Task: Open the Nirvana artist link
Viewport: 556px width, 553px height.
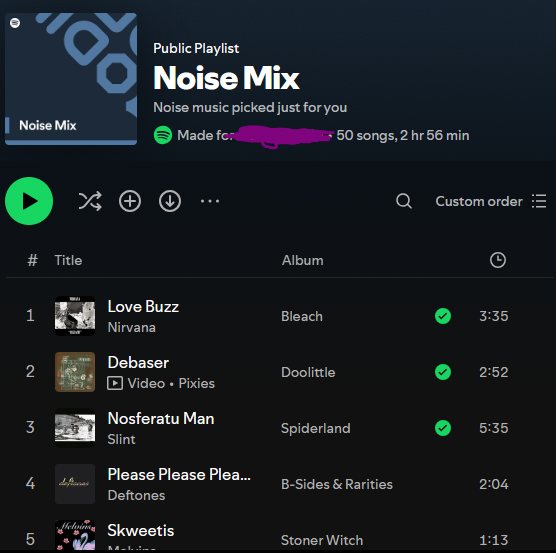Action: [132, 327]
